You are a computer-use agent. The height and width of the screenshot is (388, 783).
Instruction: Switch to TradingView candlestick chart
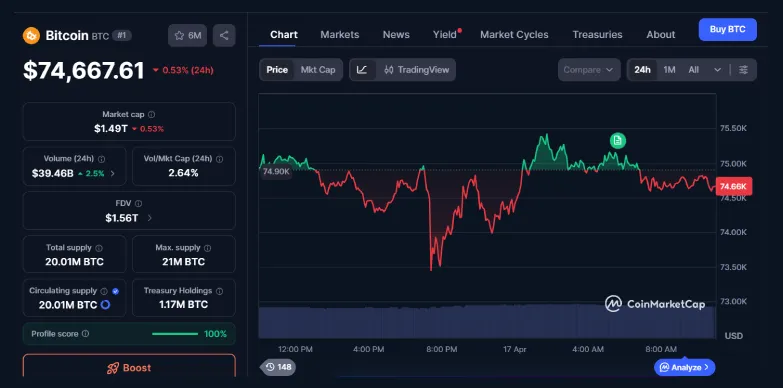(x=416, y=70)
